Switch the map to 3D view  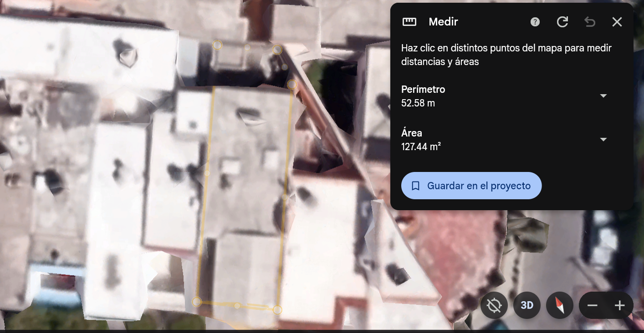point(527,305)
